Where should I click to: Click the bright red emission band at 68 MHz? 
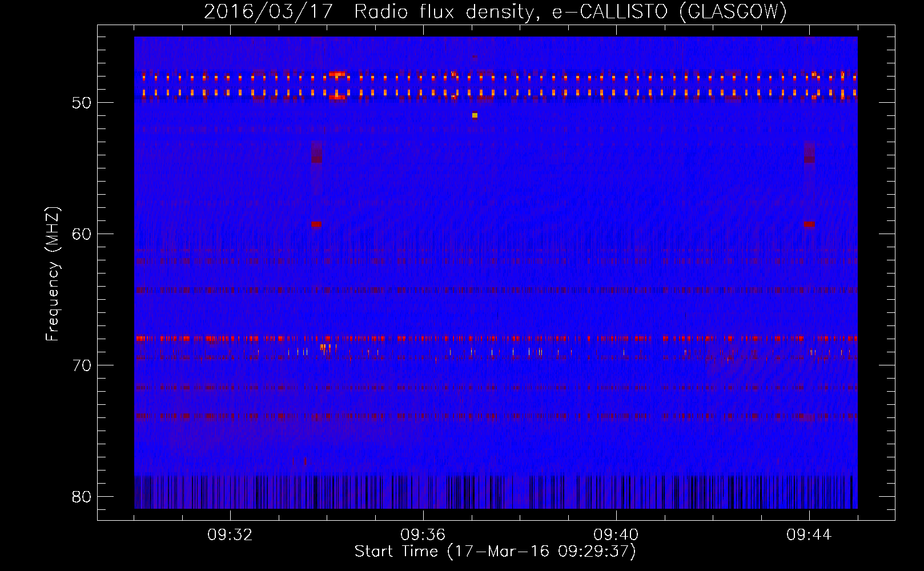coord(496,339)
